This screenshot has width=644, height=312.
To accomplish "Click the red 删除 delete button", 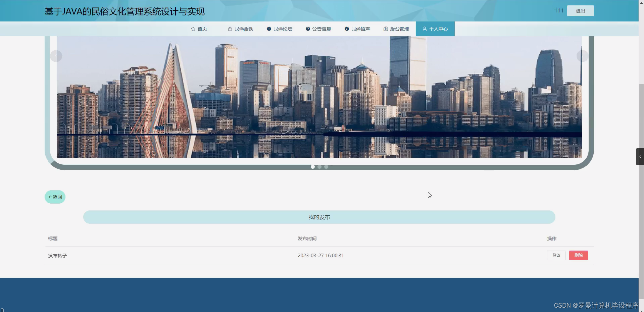I will tap(578, 255).
